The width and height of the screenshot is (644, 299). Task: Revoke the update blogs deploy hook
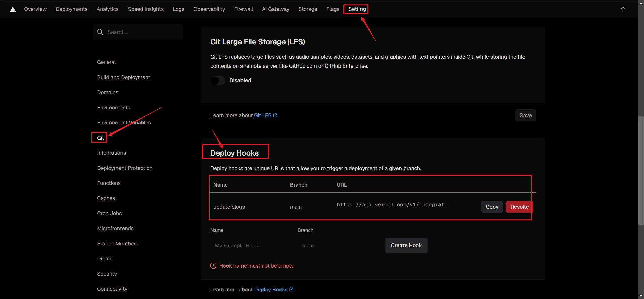click(x=519, y=207)
